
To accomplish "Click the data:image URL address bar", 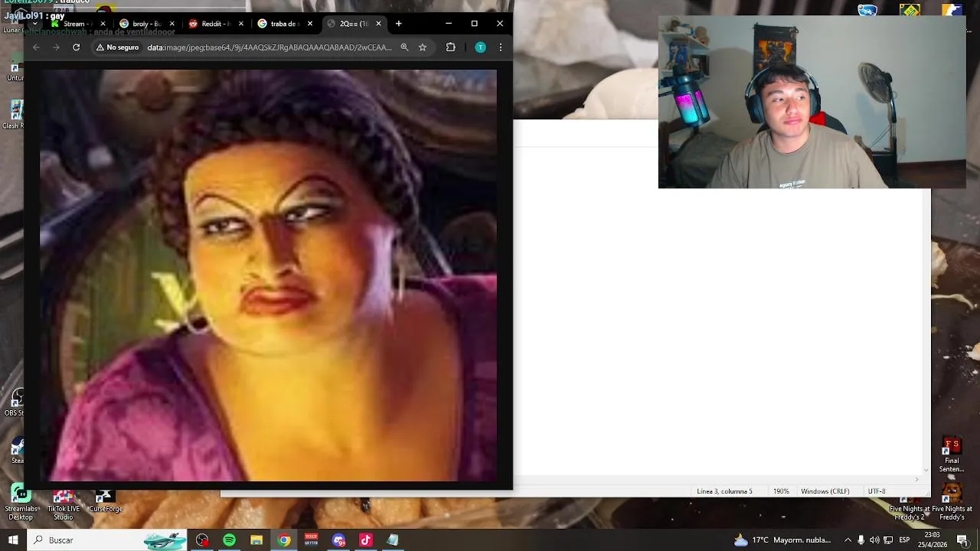I will tap(269, 47).
